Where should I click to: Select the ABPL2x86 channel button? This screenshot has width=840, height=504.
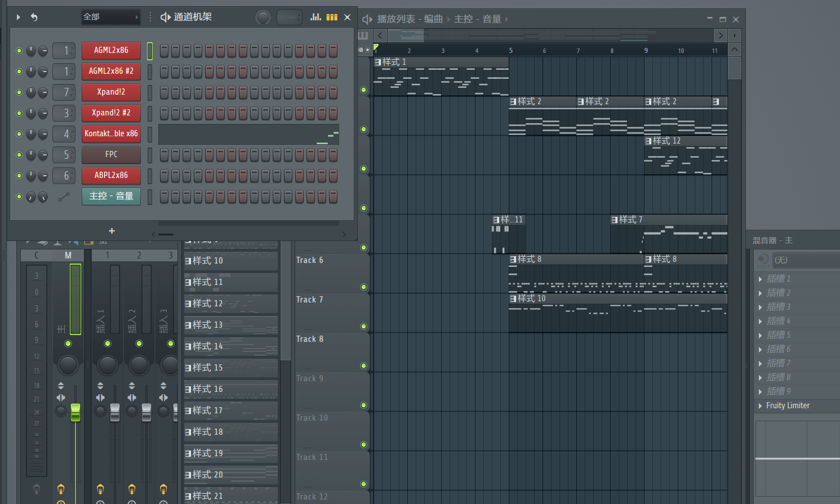[x=111, y=176]
